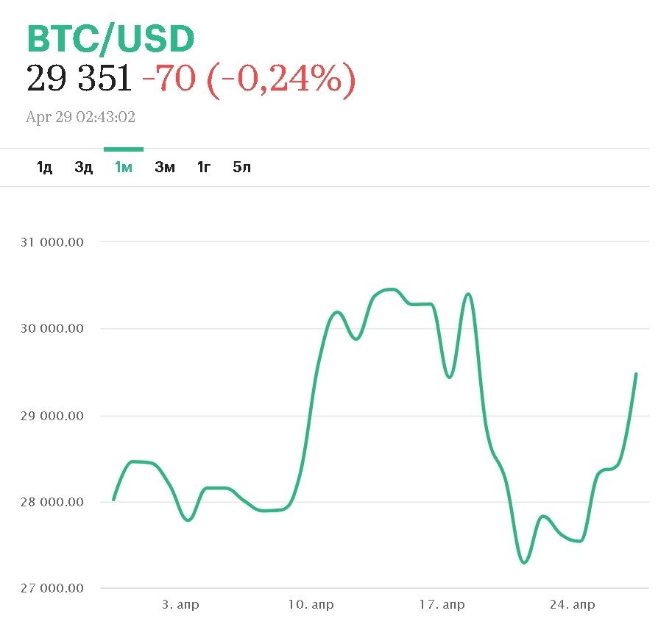This screenshot has width=672, height=630.
Task: Click the 17. апр date label
Action: [x=442, y=605]
